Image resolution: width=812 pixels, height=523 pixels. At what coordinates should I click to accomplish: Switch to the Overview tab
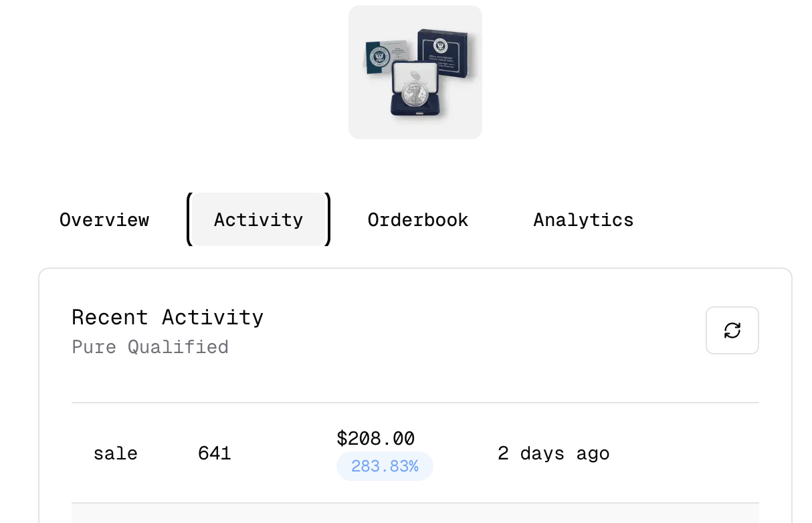click(x=104, y=219)
